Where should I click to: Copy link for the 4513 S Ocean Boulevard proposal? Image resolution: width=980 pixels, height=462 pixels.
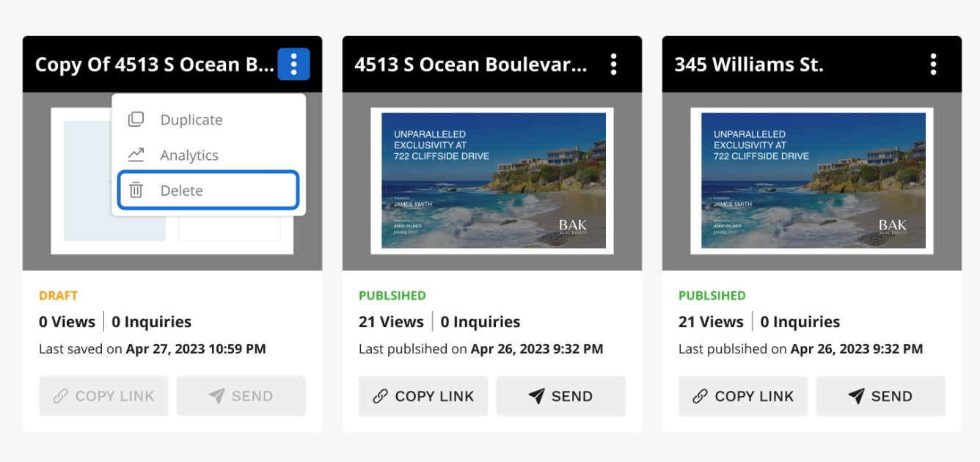coord(423,396)
